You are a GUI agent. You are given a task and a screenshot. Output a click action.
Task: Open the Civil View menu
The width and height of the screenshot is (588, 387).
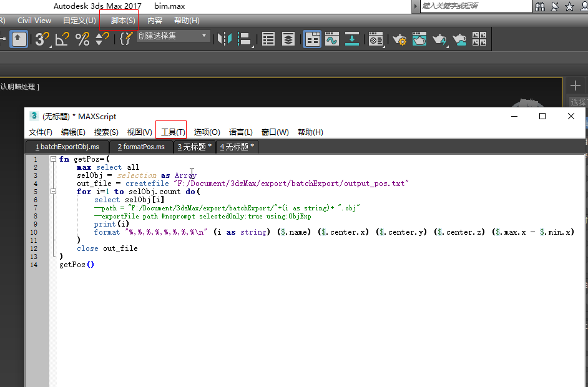pyautogui.click(x=34, y=20)
